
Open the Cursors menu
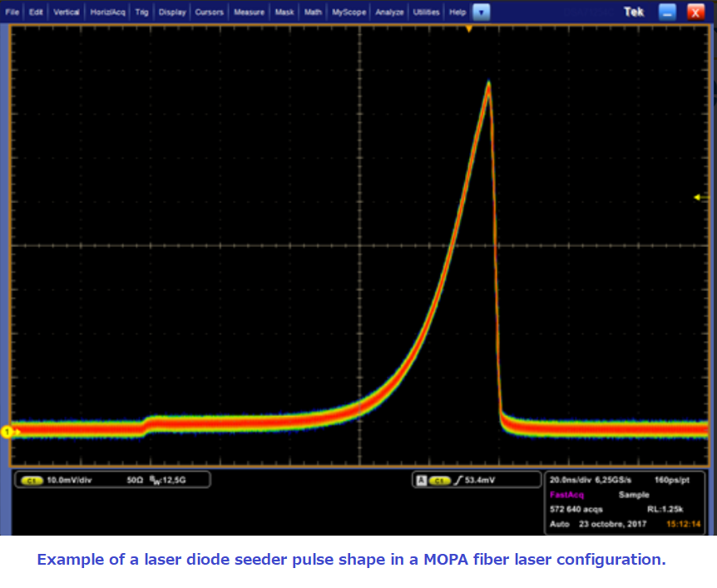pyautogui.click(x=209, y=12)
